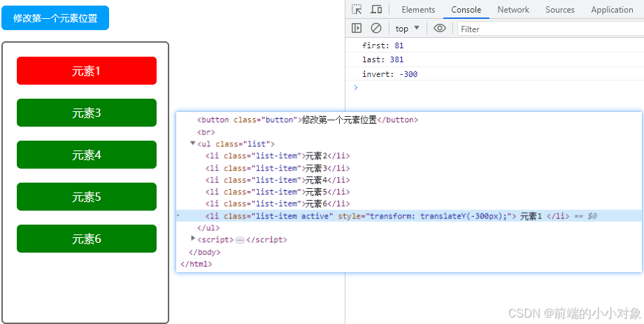Viewport: 644px width, 324px height.
Task: Select the li 元素2 DOM line
Action: [x=278, y=156]
